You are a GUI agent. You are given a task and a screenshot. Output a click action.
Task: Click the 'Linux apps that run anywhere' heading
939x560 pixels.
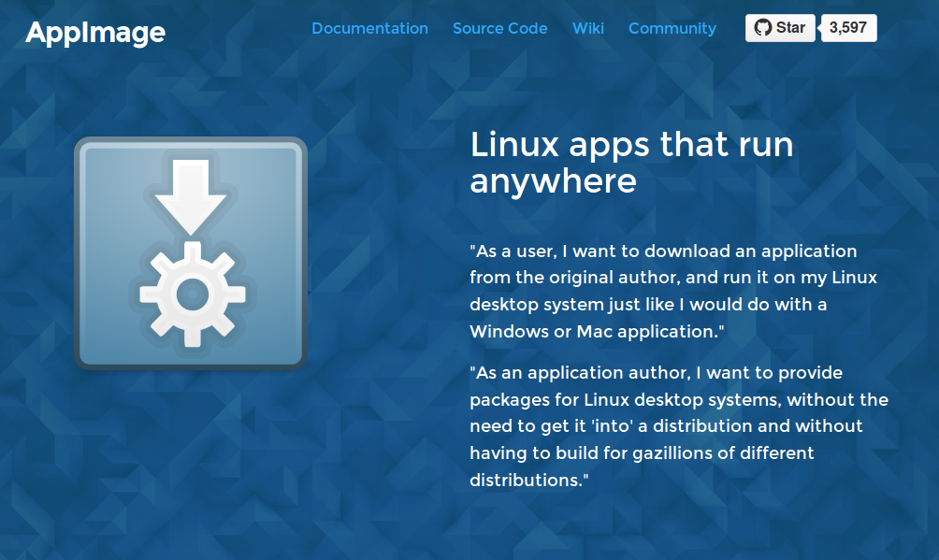631,163
